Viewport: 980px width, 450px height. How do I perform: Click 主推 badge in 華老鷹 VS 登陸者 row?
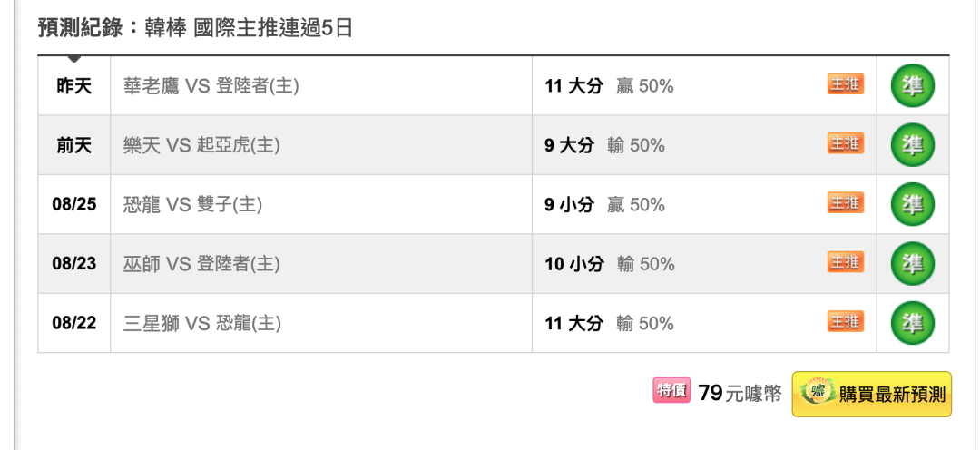click(x=846, y=83)
